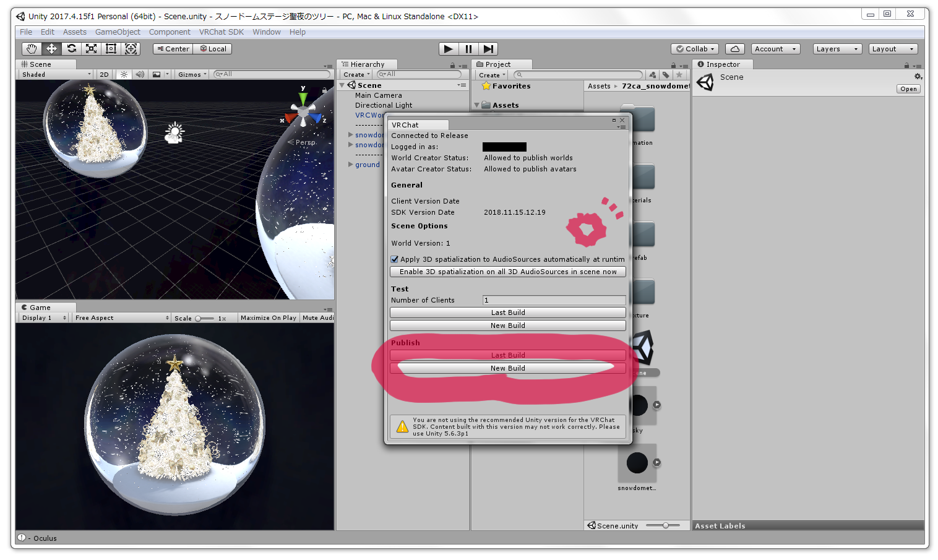Uncheck Apply 3D spatialization checkbox

pyautogui.click(x=395, y=259)
